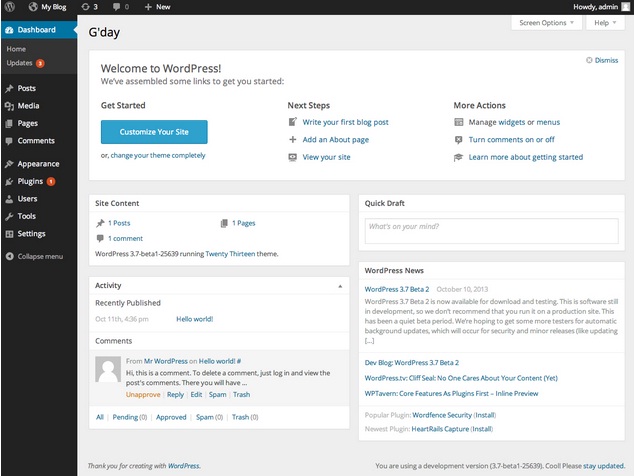Click the graduation cap icon beside Learn more
The width and height of the screenshot is (634, 476).
coord(458,157)
